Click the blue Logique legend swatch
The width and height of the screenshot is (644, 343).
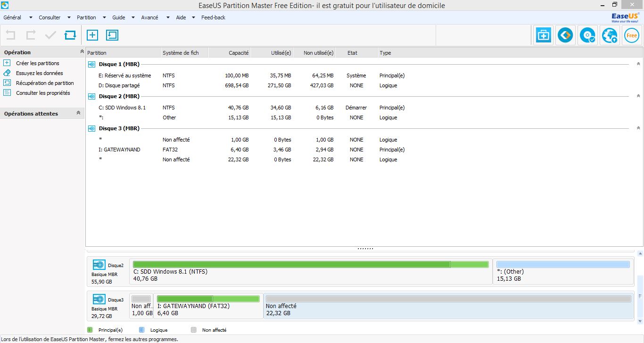coord(142,330)
